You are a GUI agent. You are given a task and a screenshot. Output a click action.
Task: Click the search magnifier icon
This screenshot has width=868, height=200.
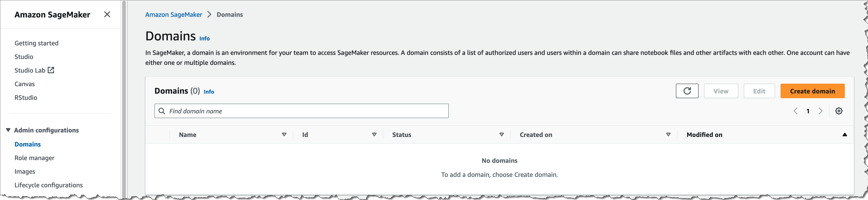tap(162, 111)
